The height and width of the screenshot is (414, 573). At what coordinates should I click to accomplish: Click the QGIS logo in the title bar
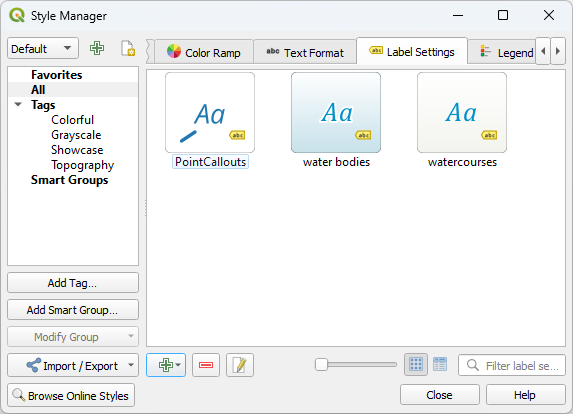coord(17,16)
